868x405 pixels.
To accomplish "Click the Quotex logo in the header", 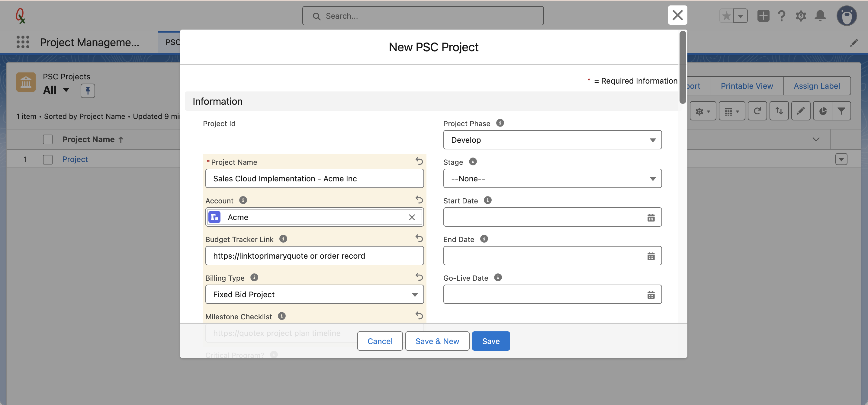I will [x=21, y=16].
